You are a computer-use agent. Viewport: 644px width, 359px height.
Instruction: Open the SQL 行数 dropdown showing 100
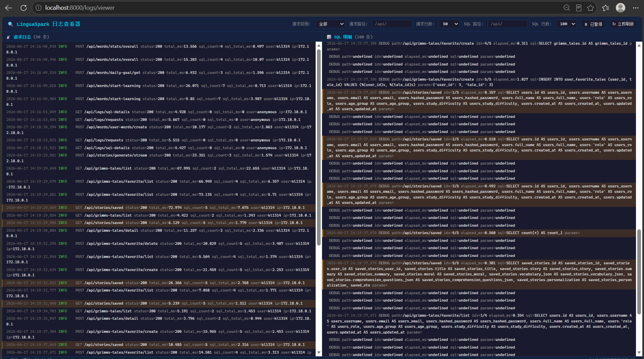566,24
